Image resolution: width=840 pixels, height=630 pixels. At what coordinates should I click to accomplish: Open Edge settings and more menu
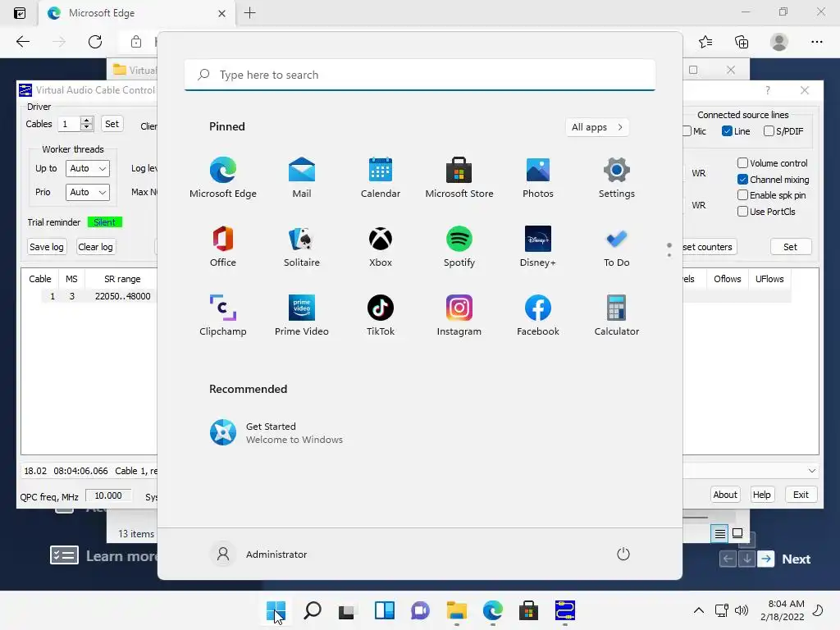coord(816,42)
